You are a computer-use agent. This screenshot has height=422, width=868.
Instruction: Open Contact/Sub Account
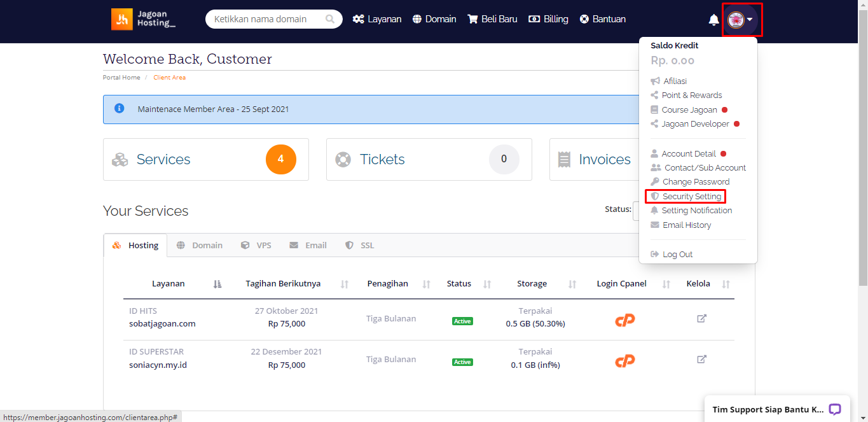pyautogui.click(x=698, y=167)
